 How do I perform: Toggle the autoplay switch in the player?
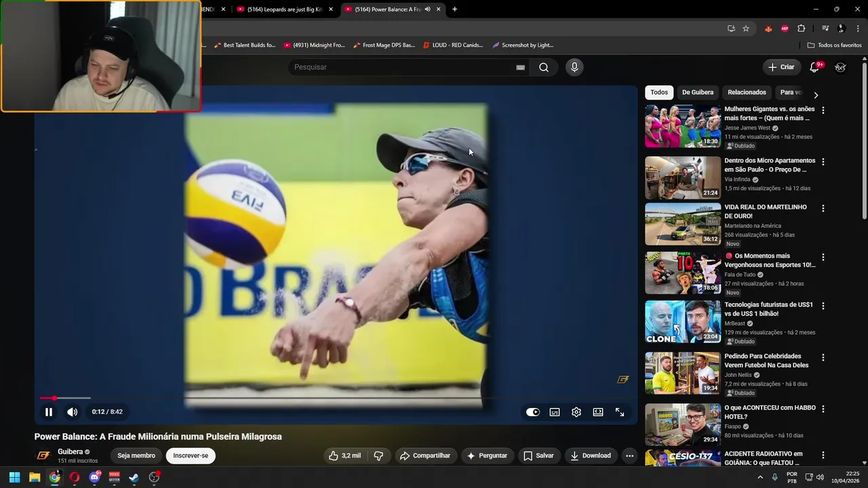(x=533, y=412)
